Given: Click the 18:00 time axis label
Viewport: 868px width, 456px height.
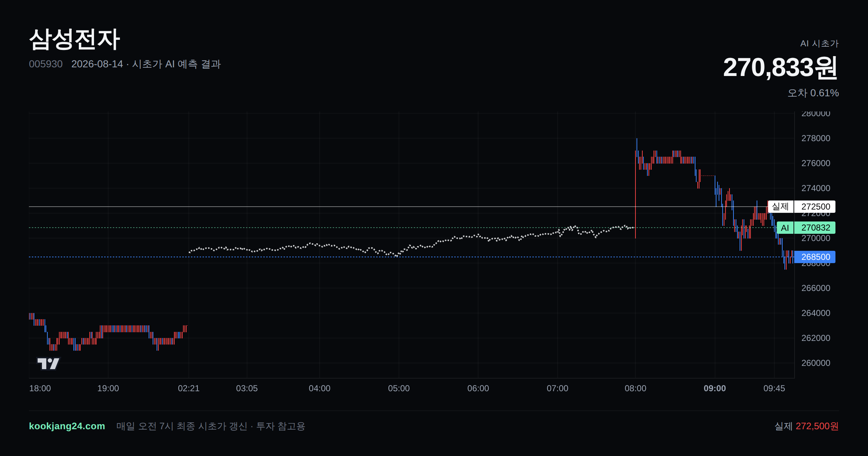Looking at the screenshot, I should [x=40, y=388].
